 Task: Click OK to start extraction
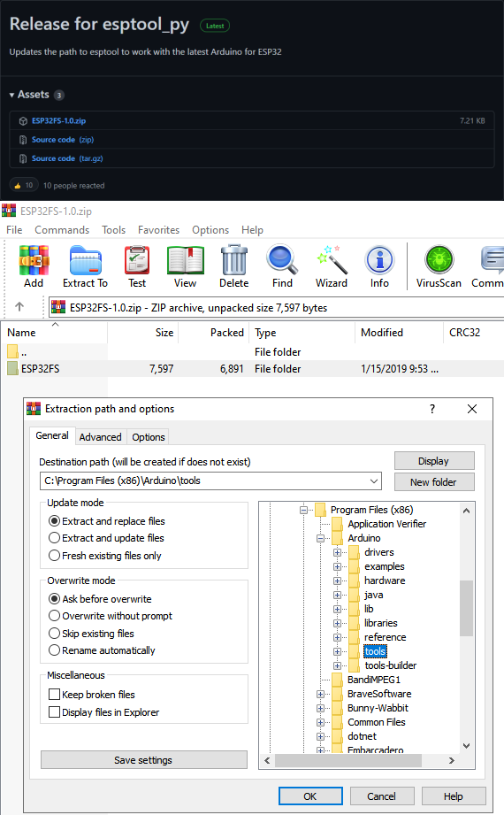coord(310,796)
